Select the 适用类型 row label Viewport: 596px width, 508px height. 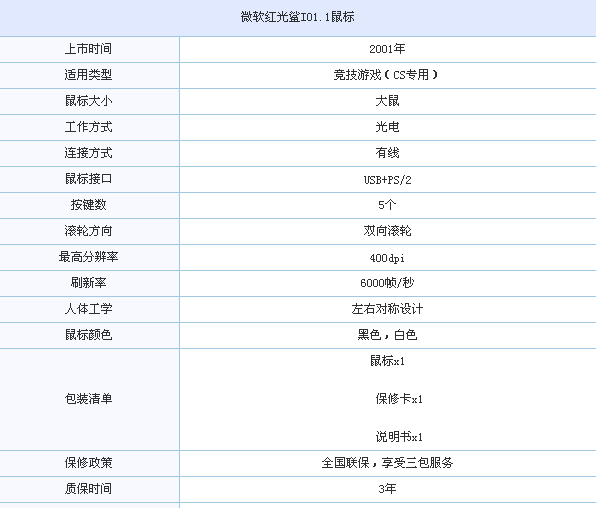tap(89, 75)
